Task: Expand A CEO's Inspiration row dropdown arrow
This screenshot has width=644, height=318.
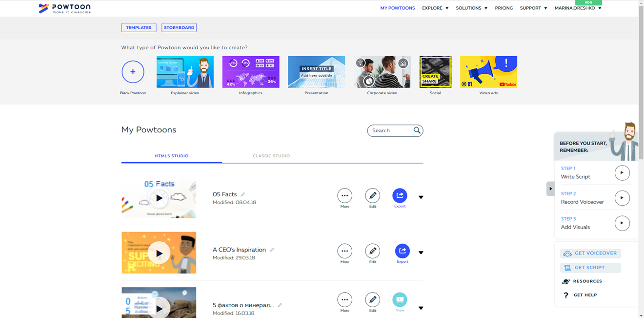Action: [421, 253]
